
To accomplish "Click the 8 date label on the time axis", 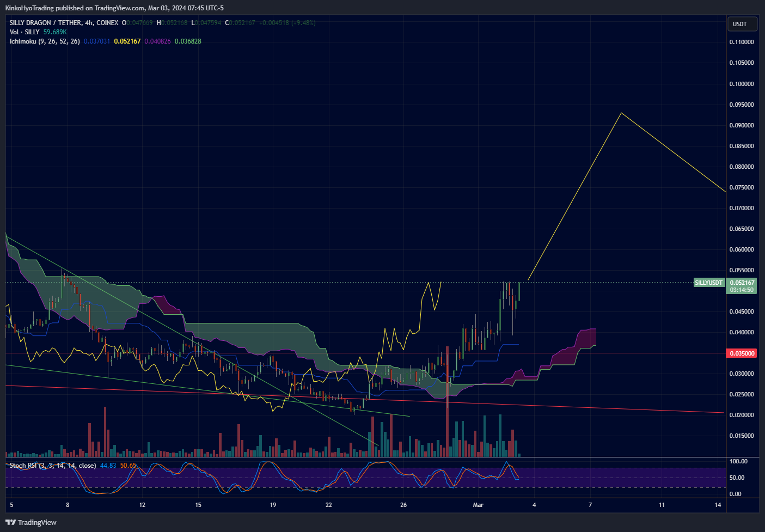I will [x=68, y=505].
